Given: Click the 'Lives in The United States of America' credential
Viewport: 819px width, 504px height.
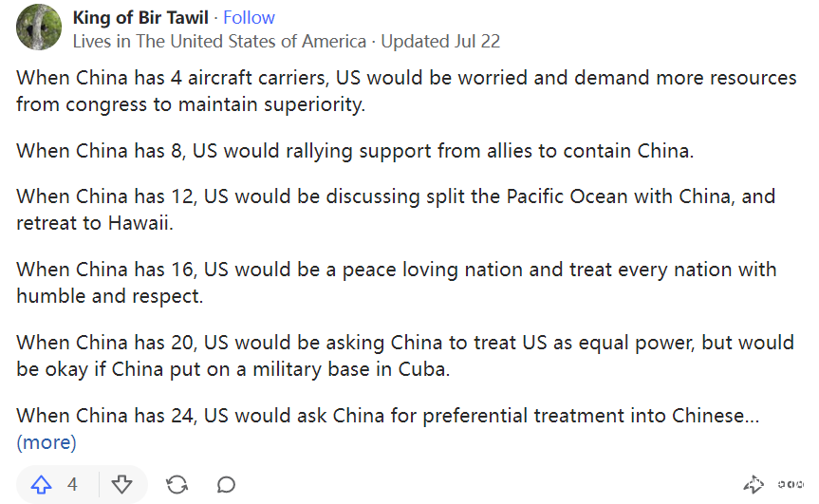Looking at the screenshot, I should click(219, 41).
